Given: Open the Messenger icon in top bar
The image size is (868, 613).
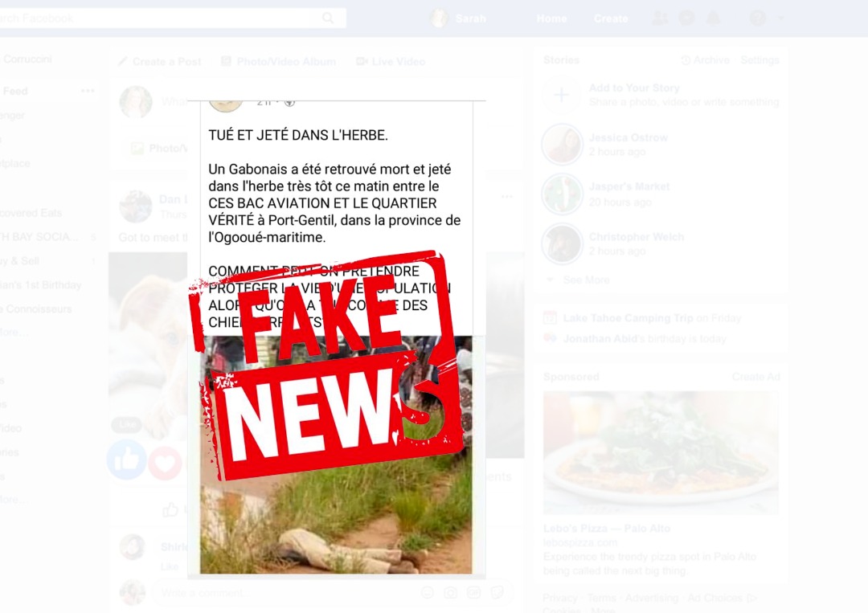Looking at the screenshot, I should click(686, 18).
